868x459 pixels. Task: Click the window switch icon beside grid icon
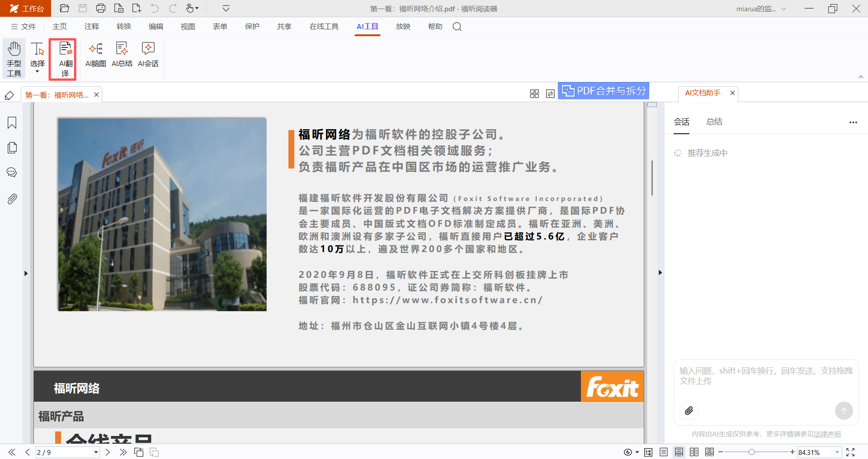[x=550, y=94]
